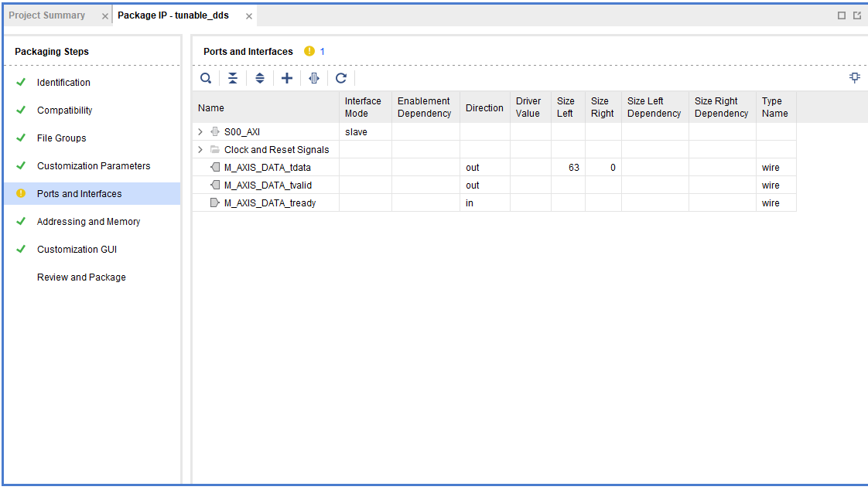
Task: Open Customization Parameters step
Action: click(x=94, y=166)
